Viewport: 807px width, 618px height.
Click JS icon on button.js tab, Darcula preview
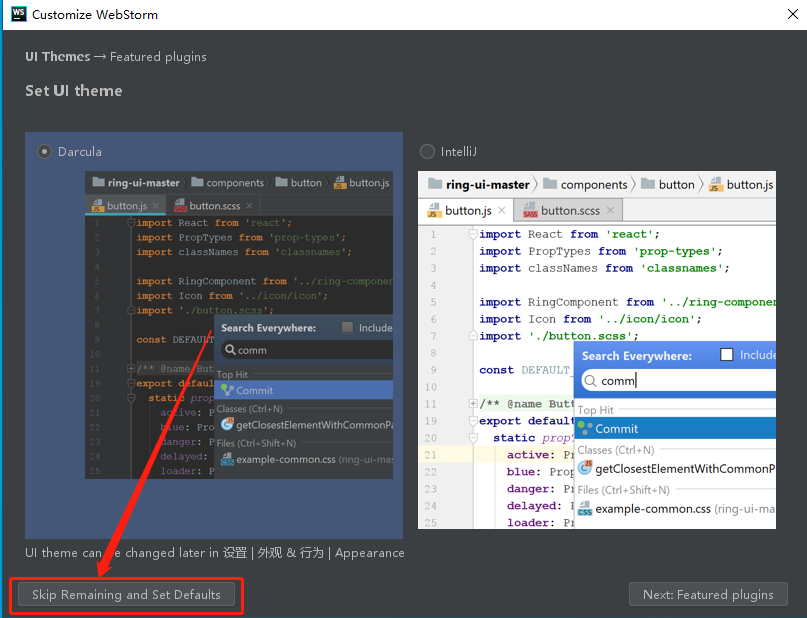tap(97, 206)
